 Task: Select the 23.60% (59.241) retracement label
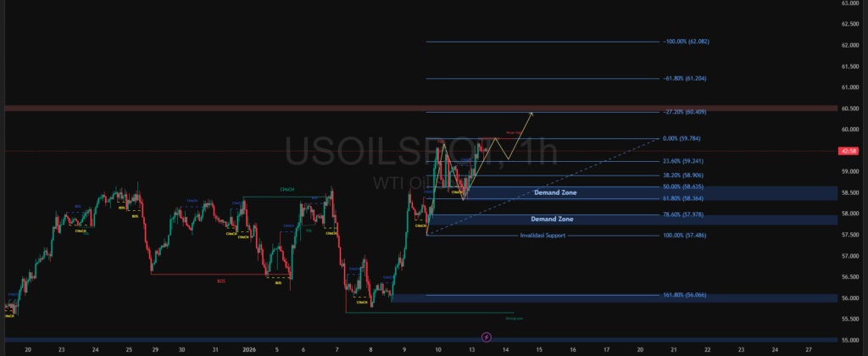[x=685, y=161]
